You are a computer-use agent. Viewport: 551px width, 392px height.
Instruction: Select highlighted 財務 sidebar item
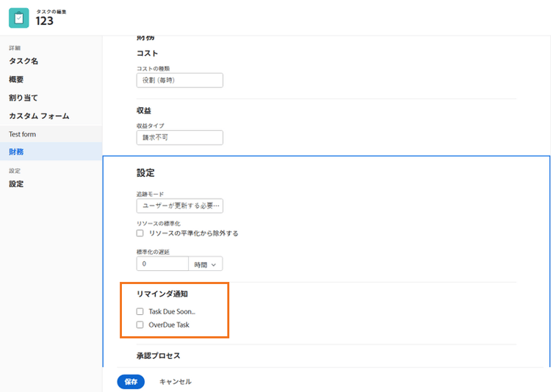coord(51,151)
